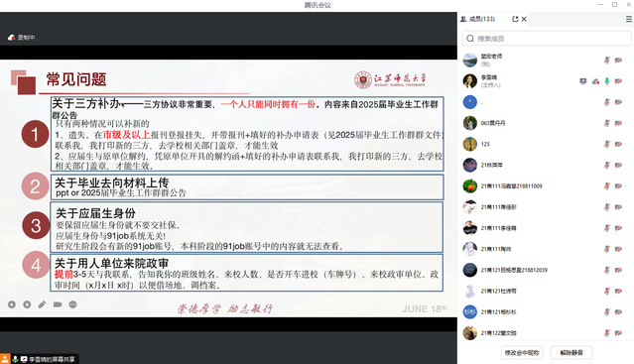Image resolution: width=634 pixels, height=364 pixels.
Task: Minimize the Tencent Meeting window
Action: (600, 4)
